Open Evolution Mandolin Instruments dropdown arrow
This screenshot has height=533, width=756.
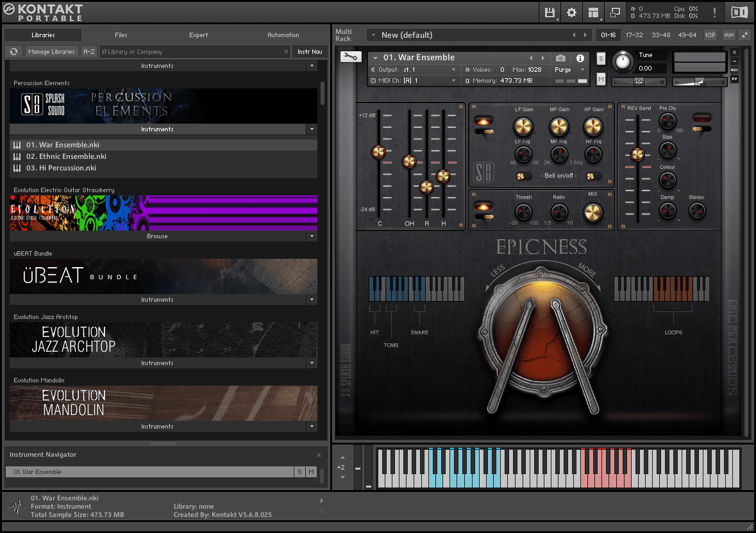tap(312, 427)
